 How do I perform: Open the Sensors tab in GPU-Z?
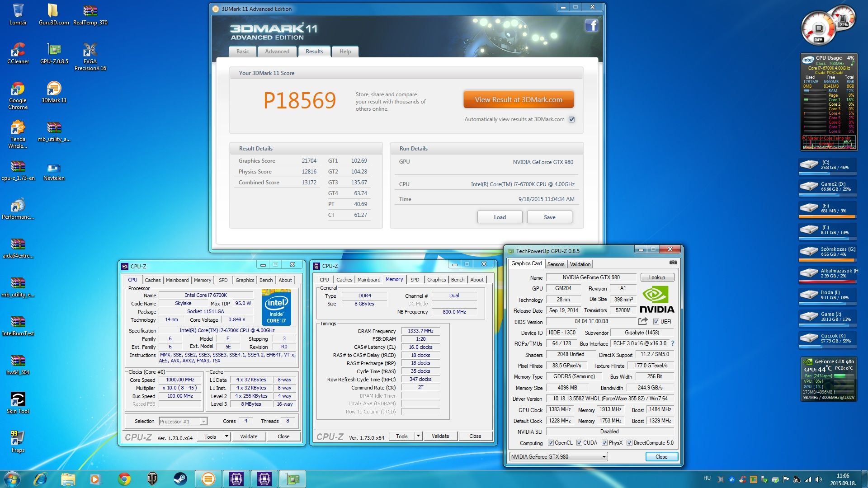coord(556,264)
